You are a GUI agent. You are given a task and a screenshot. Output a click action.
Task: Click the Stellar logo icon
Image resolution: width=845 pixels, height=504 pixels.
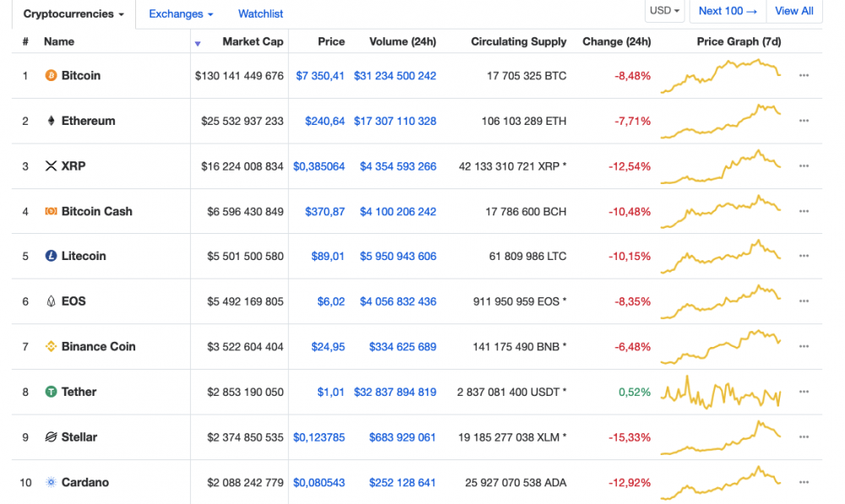point(51,436)
